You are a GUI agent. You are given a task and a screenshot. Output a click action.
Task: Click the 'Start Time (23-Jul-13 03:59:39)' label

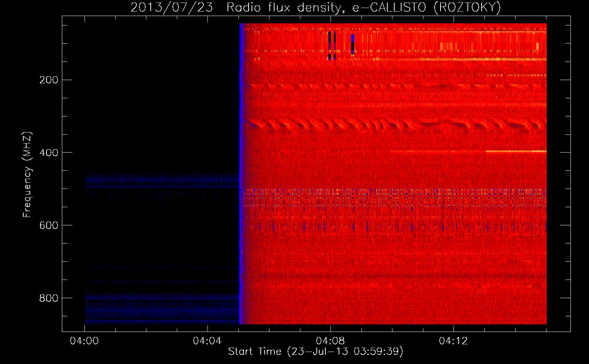click(316, 352)
